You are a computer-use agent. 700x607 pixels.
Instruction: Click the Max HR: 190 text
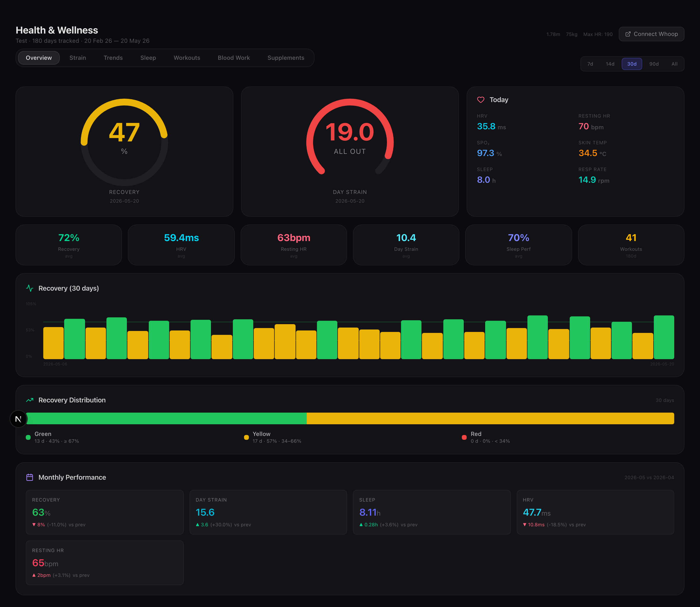coord(598,34)
